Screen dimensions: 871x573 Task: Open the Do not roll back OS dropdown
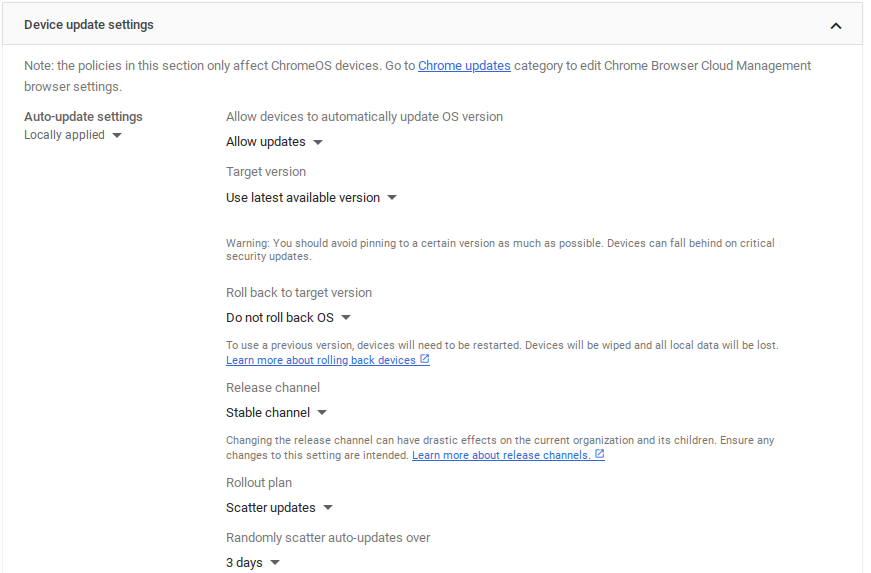click(280, 318)
